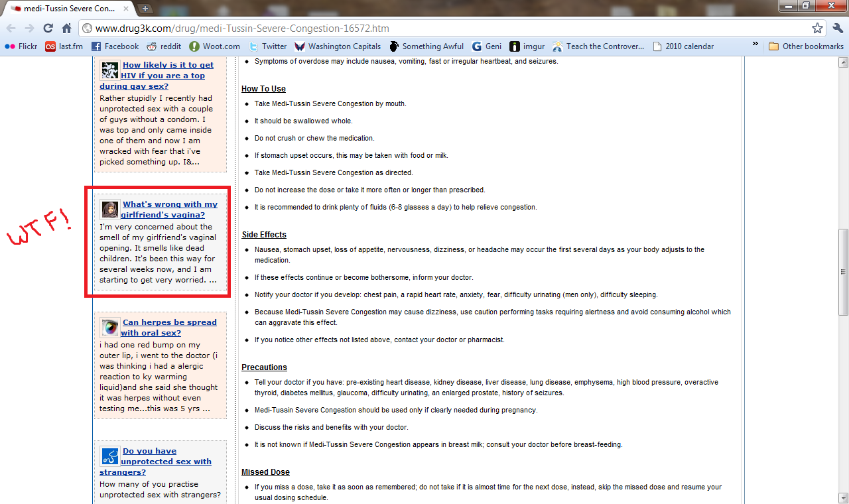This screenshot has height=504, width=849.
Task: Minimize the Chrome window
Action: (788, 5)
